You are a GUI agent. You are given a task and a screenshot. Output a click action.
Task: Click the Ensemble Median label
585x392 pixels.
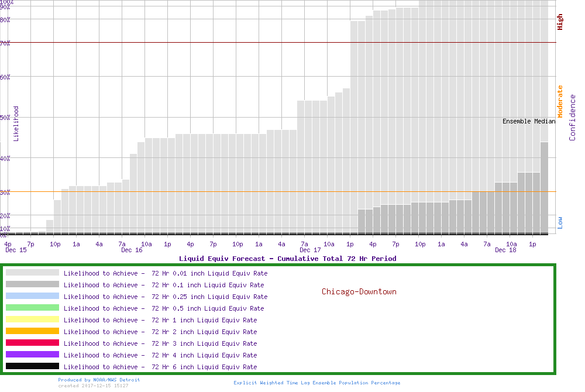pyautogui.click(x=529, y=121)
